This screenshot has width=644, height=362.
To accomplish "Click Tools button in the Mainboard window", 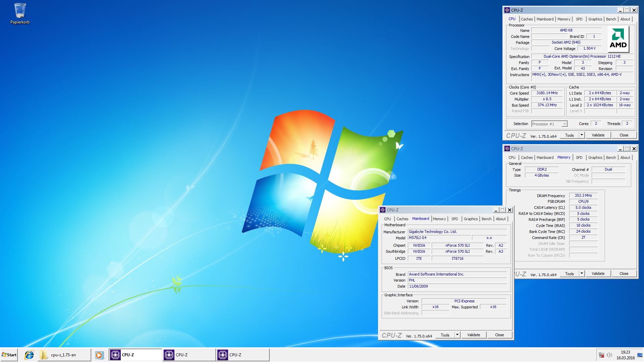I will pos(445,335).
